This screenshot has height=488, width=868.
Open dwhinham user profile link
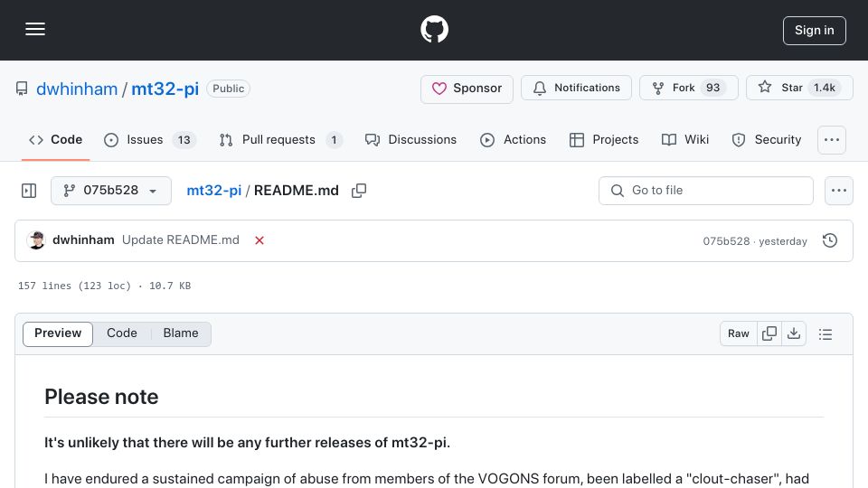77,89
